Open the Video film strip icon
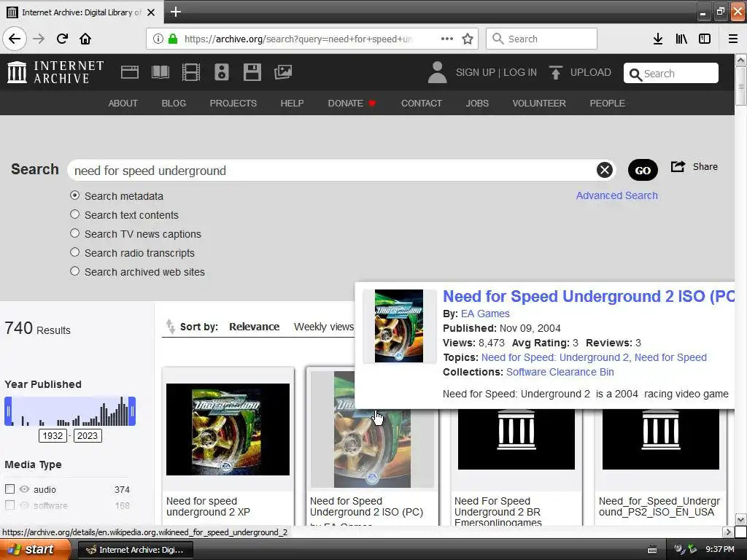Screen dimensions: 747x560 coord(191,72)
